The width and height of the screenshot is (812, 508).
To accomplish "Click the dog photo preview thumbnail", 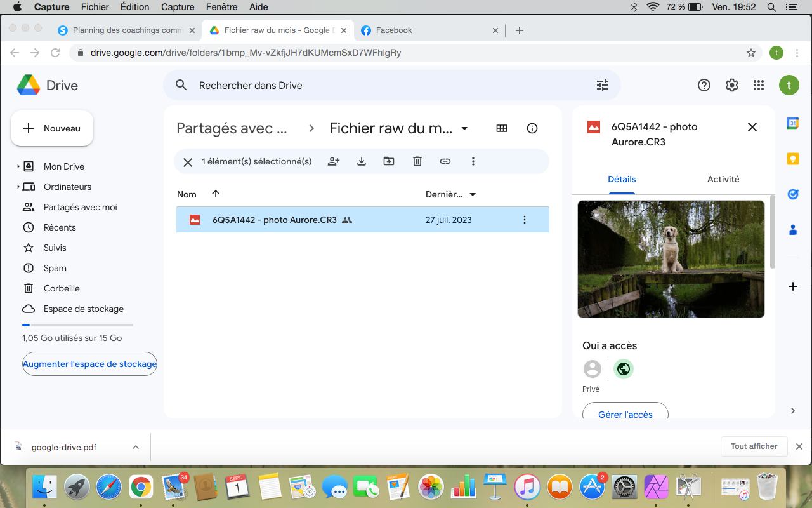I will pos(671,259).
